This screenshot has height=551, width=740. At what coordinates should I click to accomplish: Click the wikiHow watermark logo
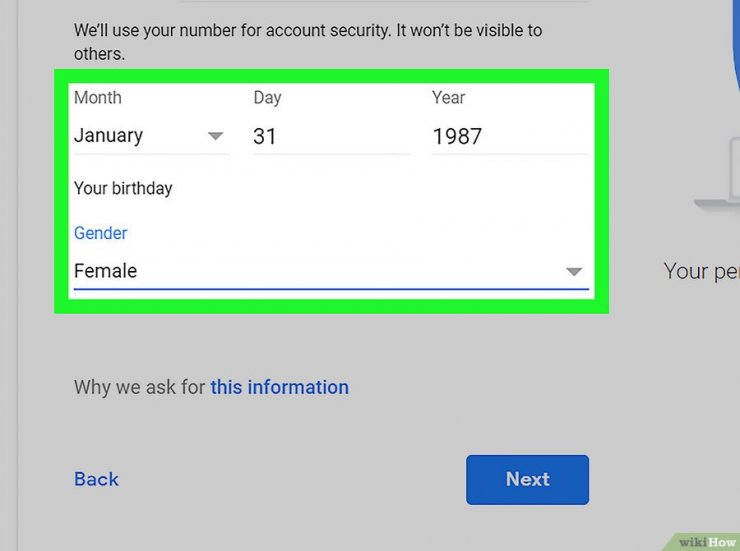706,542
